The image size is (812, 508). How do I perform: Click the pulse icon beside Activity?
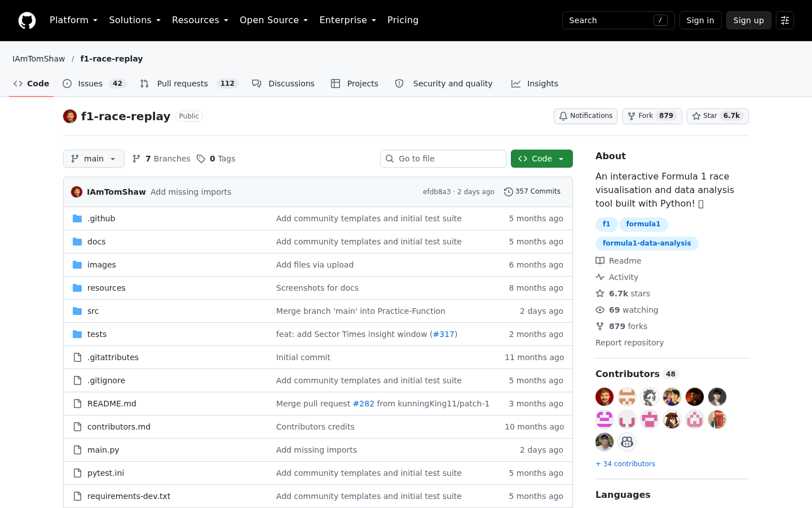[x=600, y=277]
